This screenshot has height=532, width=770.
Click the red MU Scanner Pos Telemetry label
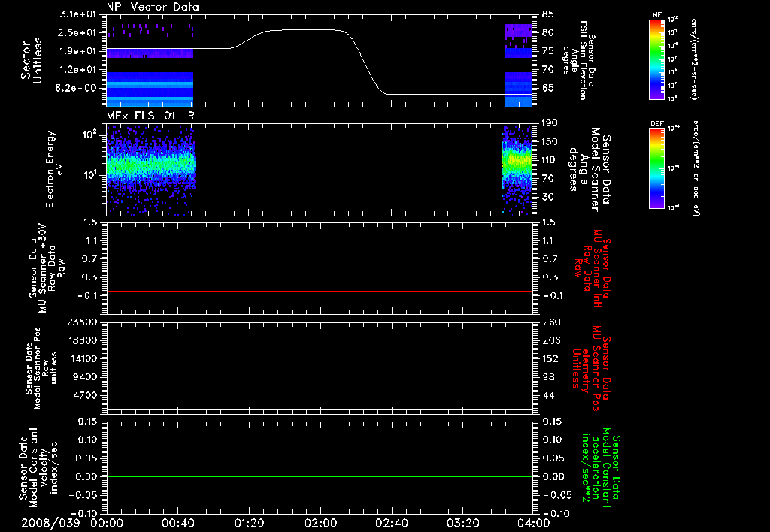592,368
